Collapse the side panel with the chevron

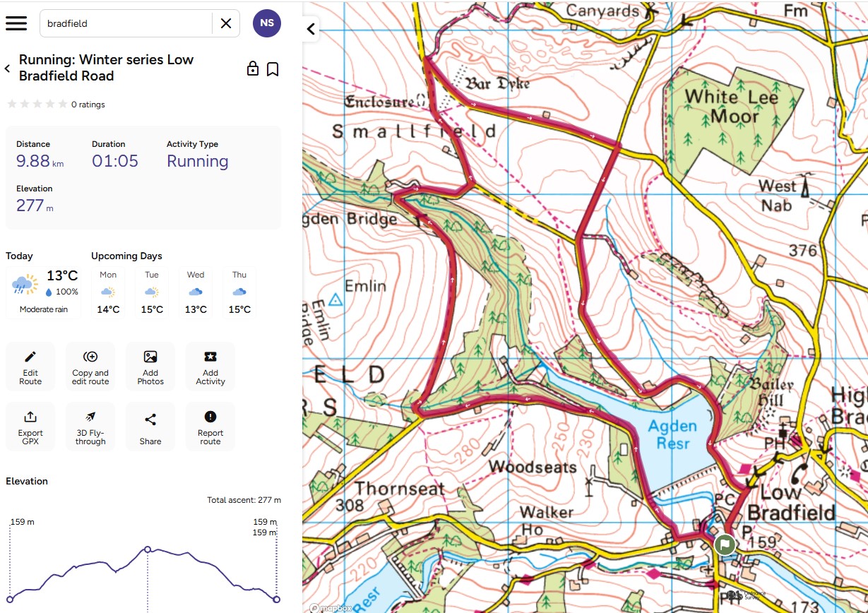click(311, 29)
